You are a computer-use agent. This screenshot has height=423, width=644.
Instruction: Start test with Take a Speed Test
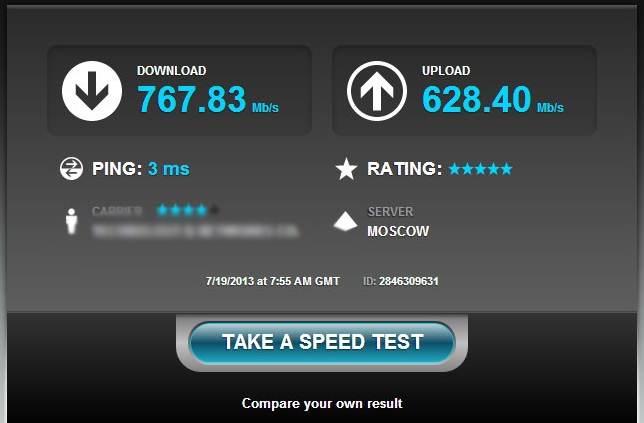pos(322,342)
